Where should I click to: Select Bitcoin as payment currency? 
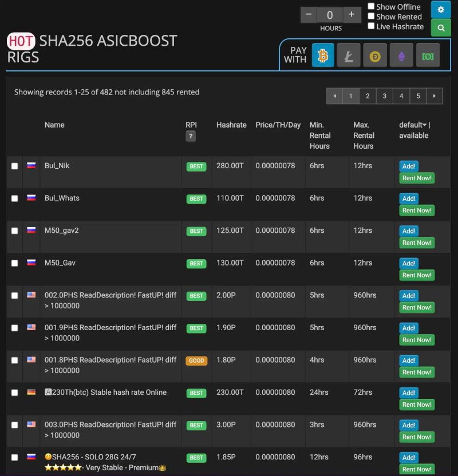[322, 55]
